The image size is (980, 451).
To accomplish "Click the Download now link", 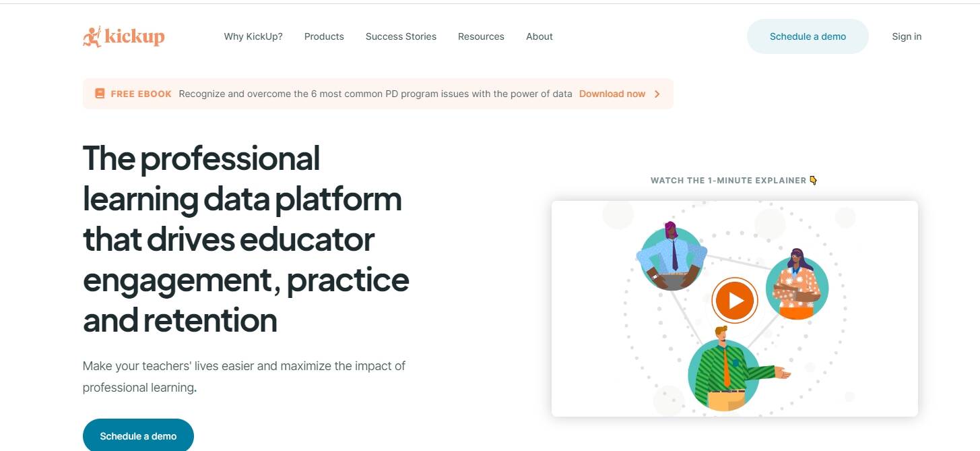I will coord(612,94).
